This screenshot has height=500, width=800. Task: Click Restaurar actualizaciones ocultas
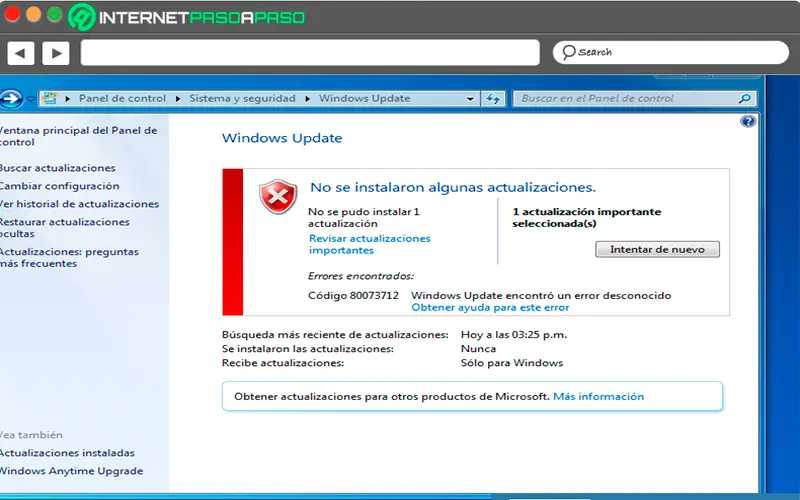[x=65, y=228]
